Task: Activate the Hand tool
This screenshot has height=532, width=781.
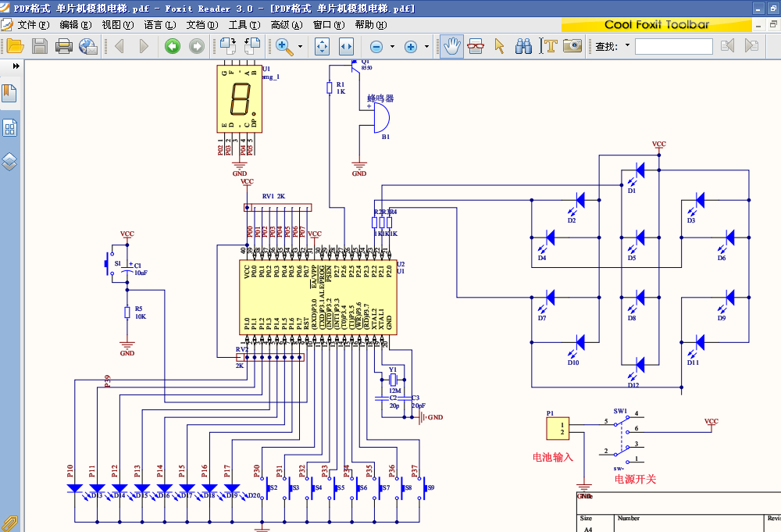Action: [x=451, y=46]
